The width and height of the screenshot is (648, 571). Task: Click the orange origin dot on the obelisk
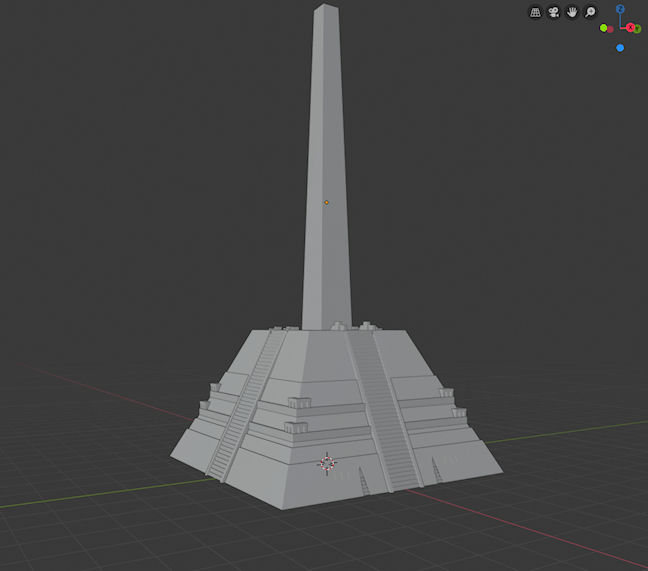click(326, 203)
